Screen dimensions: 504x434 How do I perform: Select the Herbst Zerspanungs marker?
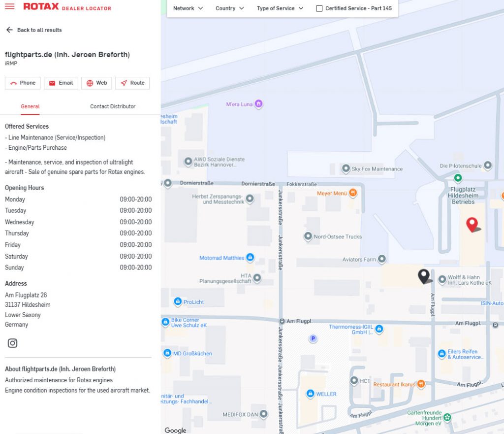(250, 199)
